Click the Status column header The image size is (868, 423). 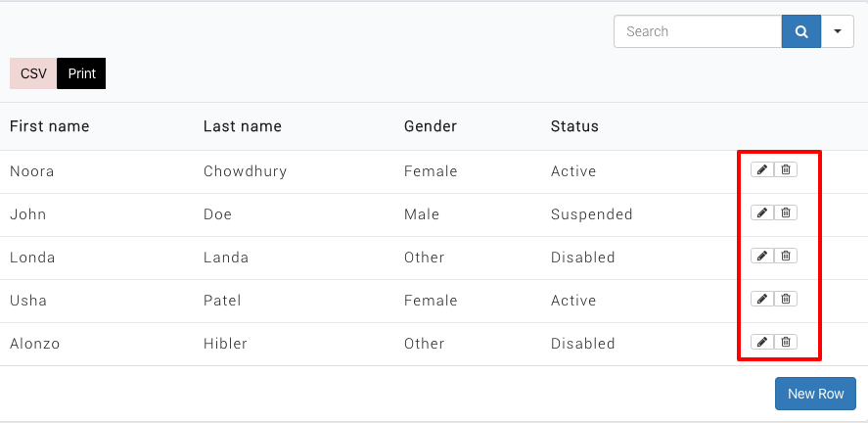[x=574, y=126]
